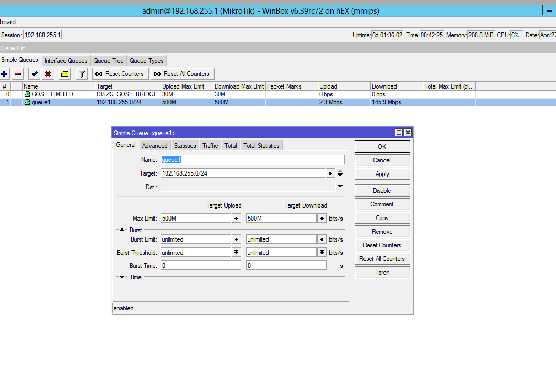Image resolution: width=556 pixels, height=392 pixels.
Task: Open Burst Threshold download dropdown
Action: pos(322,253)
